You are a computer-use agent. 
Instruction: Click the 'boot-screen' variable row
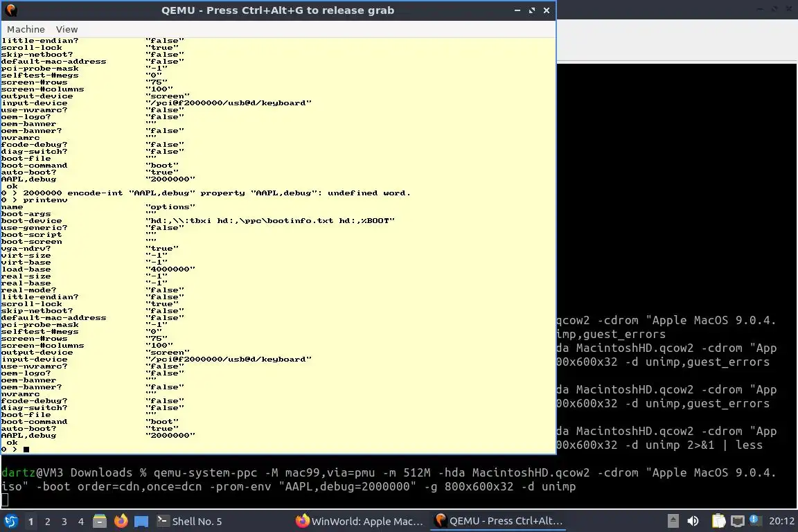79,242
